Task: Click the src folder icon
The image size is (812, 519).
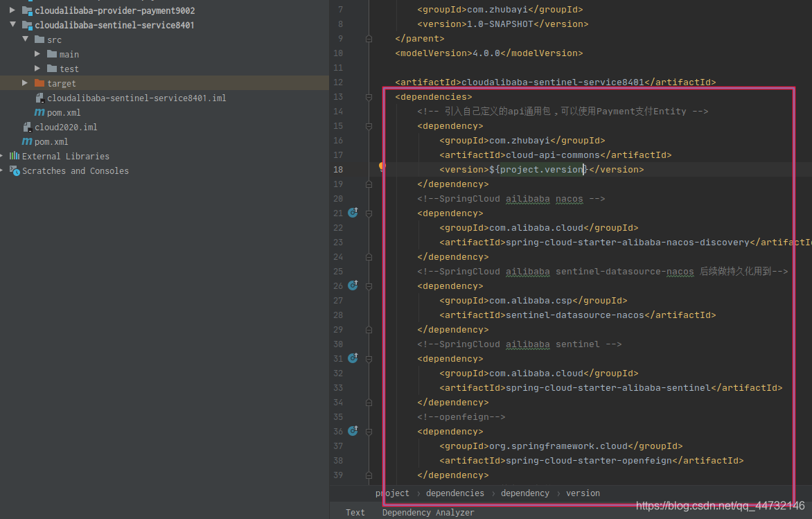Action: click(x=39, y=39)
